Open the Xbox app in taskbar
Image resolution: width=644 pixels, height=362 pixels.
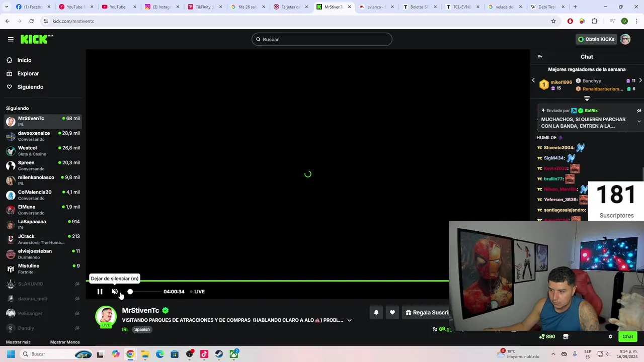pos(234,354)
